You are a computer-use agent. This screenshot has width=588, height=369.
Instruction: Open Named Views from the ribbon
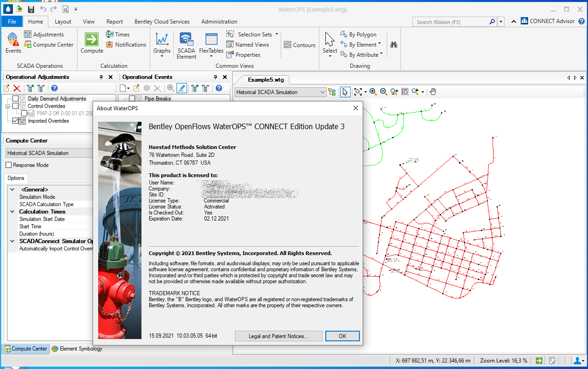click(x=247, y=45)
